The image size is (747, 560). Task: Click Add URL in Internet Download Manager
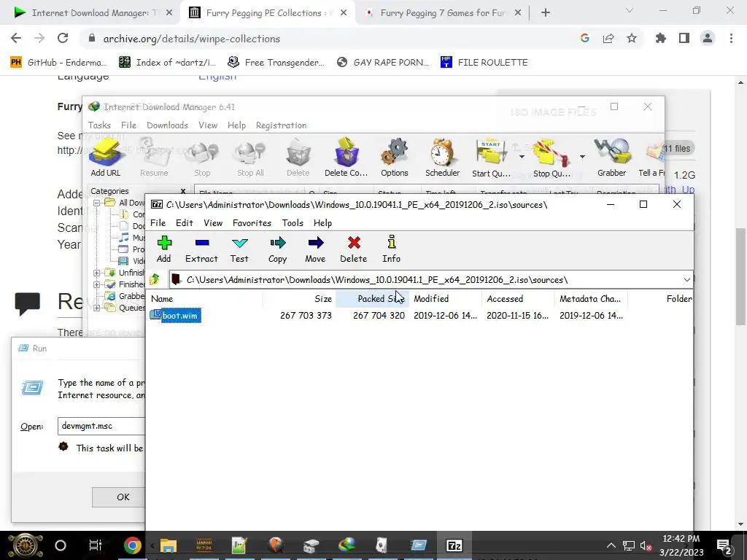tap(106, 157)
